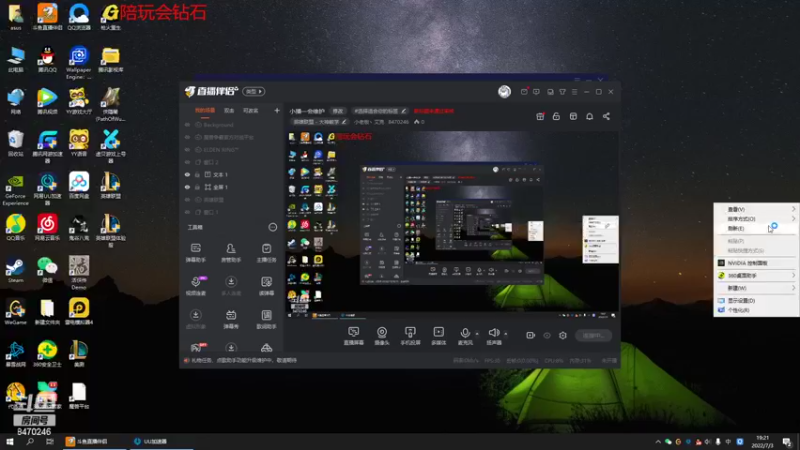Viewport: 800px width, 450px height.
Task: Expand microphone options arrow
Action: point(477,334)
